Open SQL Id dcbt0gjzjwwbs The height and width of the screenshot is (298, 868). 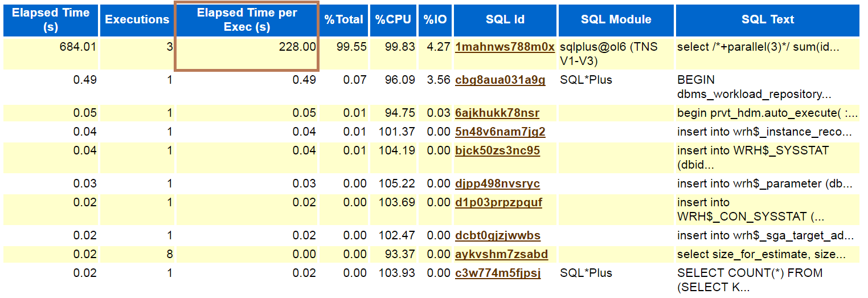tap(498, 236)
